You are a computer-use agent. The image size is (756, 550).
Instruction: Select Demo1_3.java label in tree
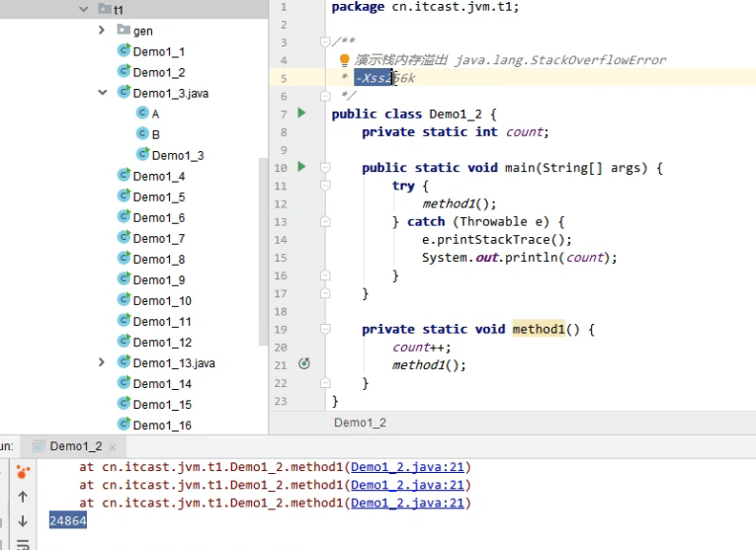(171, 93)
